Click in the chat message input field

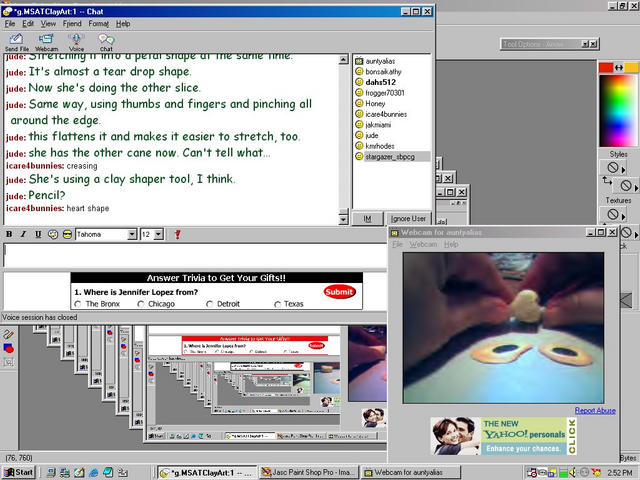pos(195,255)
